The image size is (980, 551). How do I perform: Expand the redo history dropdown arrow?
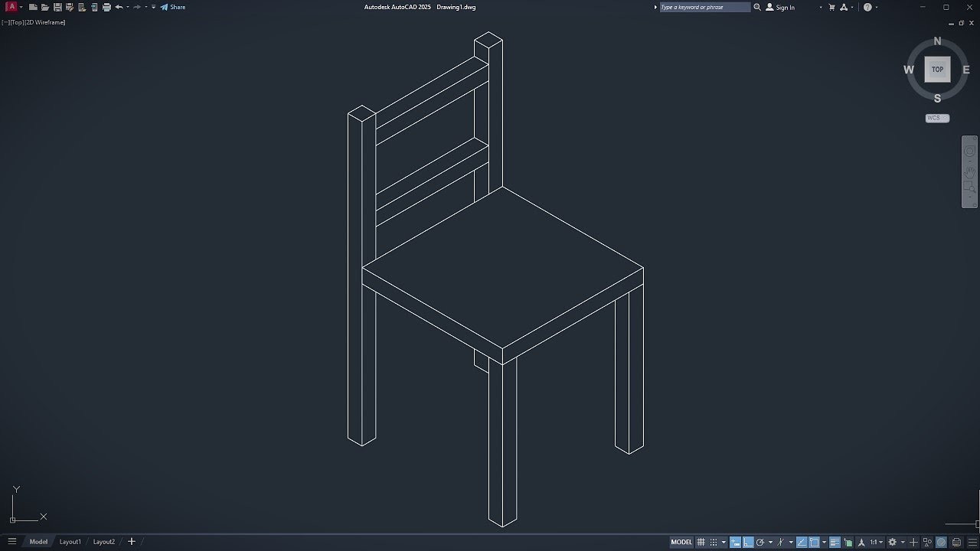pyautogui.click(x=146, y=7)
